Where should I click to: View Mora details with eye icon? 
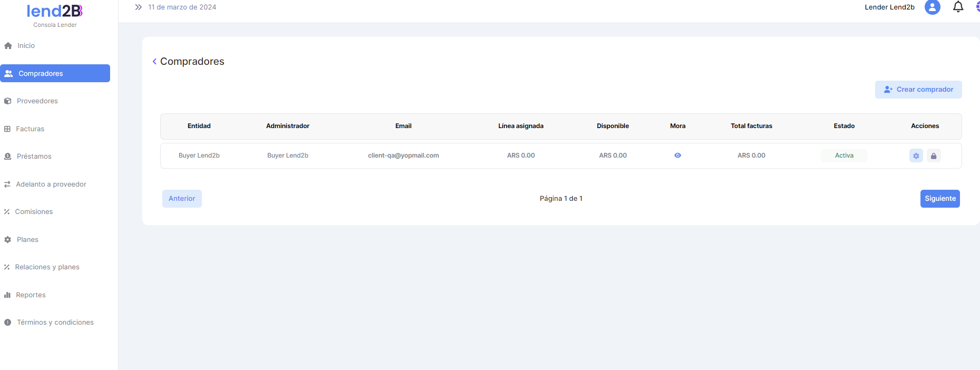coord(678,155)
